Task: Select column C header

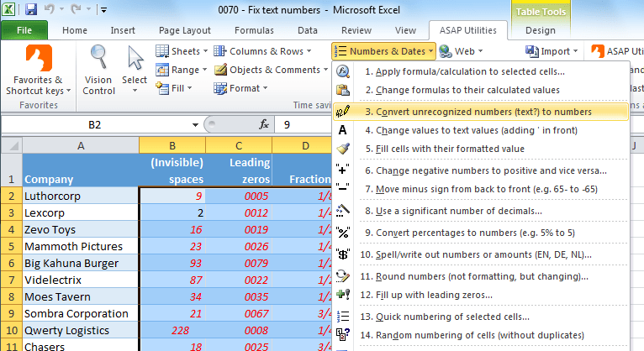Action: (x=239, y=145)
